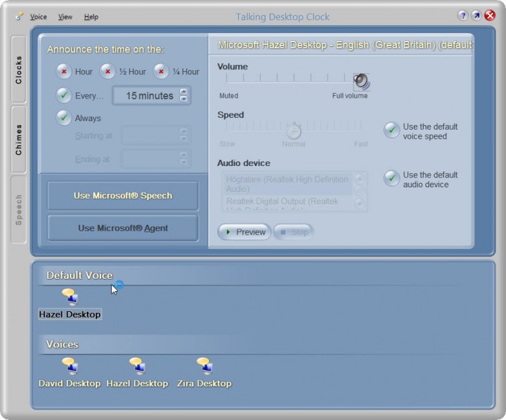This screenshot has height=420, width=506.
Task: Click the volume speaker slider knob
Action: pyautogui.click(x=361, y=82)
